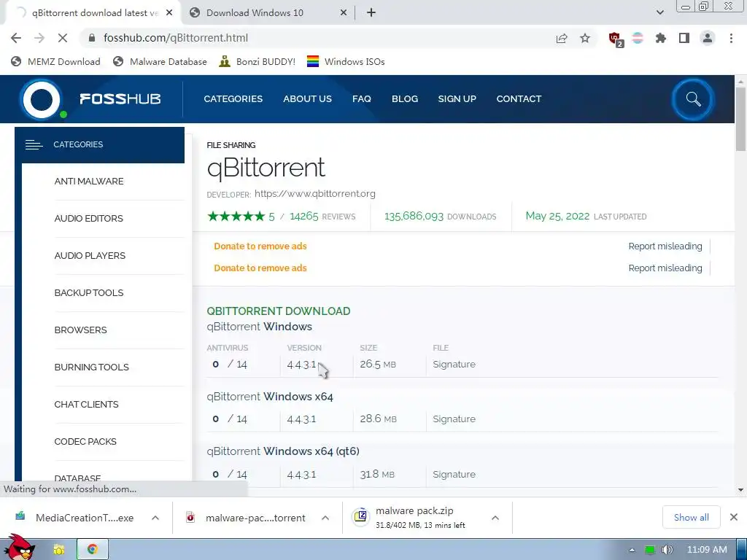Click the first Report misleading link
Image resolution: width=747 pixels, height=560 pixels.
click(x=665, y=246)
